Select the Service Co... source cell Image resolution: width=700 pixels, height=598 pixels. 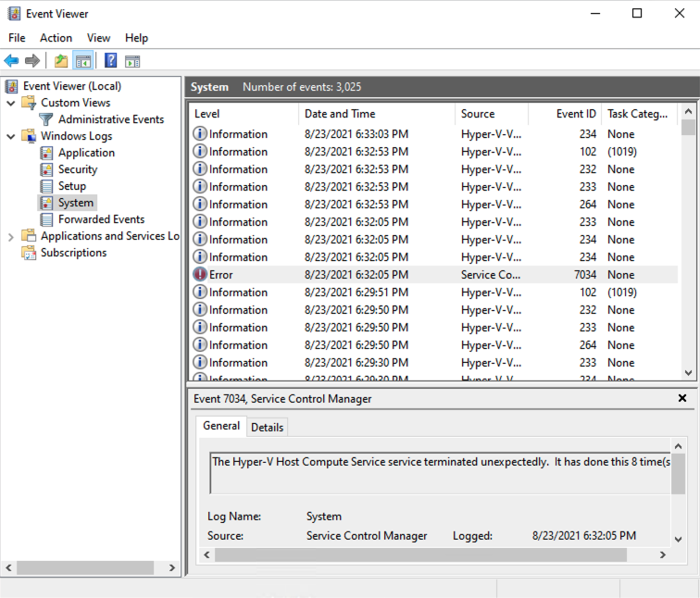[x=491, y=274]
